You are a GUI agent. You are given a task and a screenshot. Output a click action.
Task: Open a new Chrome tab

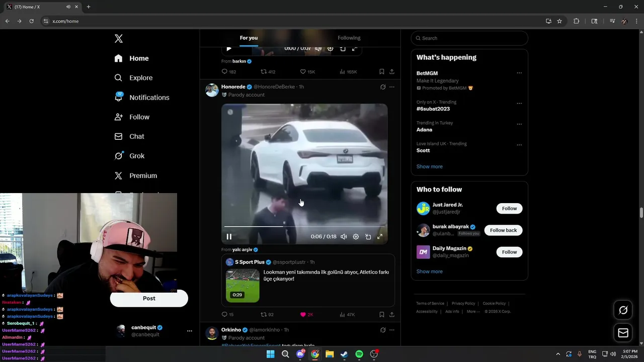89,7
